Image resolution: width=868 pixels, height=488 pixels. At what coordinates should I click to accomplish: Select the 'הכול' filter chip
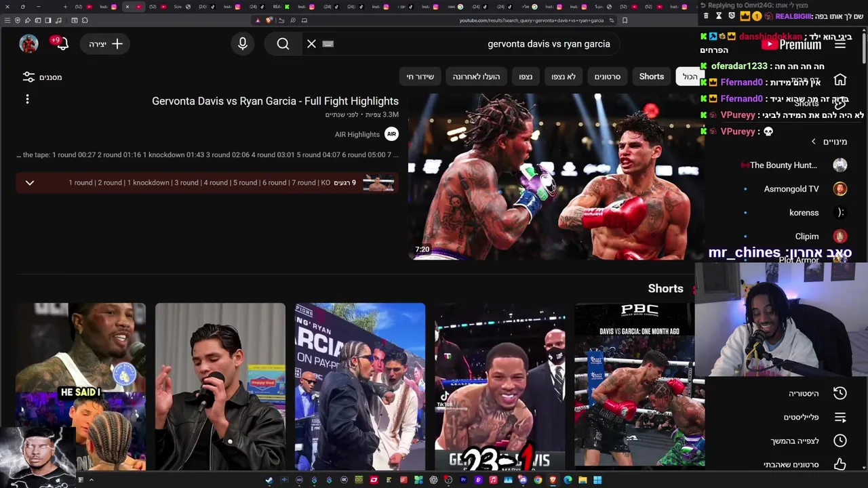coord(690,77)
